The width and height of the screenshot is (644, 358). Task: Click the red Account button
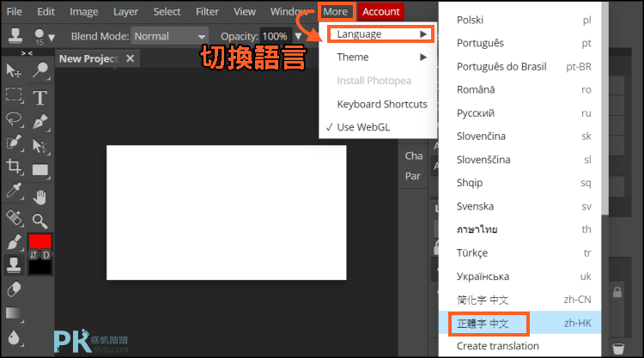(381, 11)
